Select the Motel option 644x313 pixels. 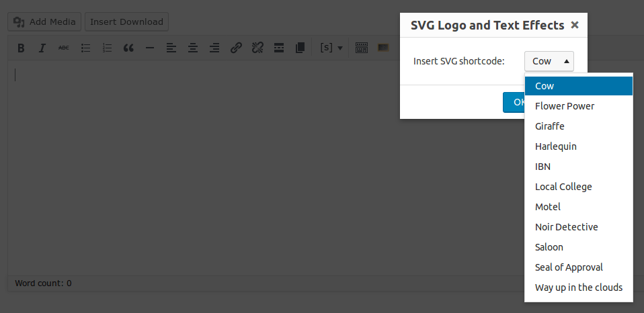click(x=579, y=206)
